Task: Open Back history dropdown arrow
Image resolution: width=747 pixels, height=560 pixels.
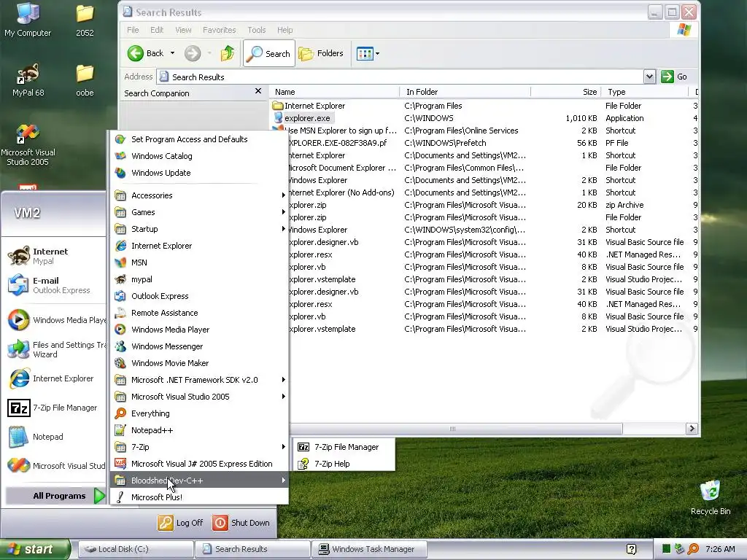Action: pyautogui.click(x=172, y=53)
